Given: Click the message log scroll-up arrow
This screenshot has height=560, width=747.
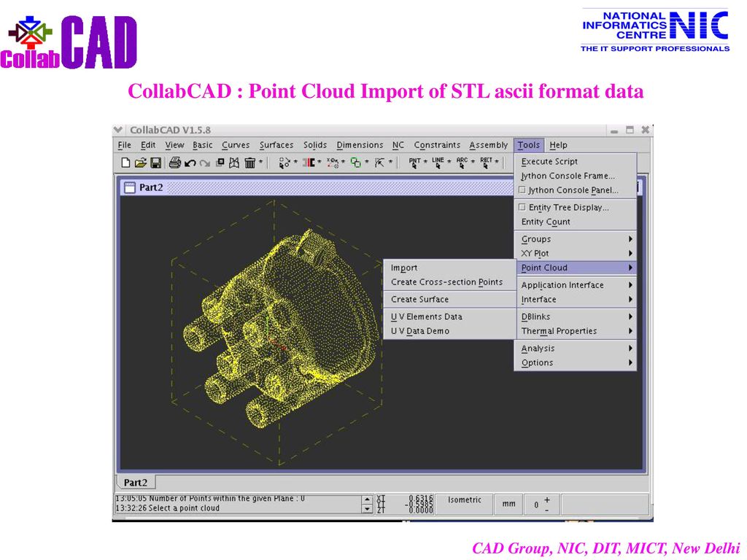Looking at the screenshot, I should (367, 499).
